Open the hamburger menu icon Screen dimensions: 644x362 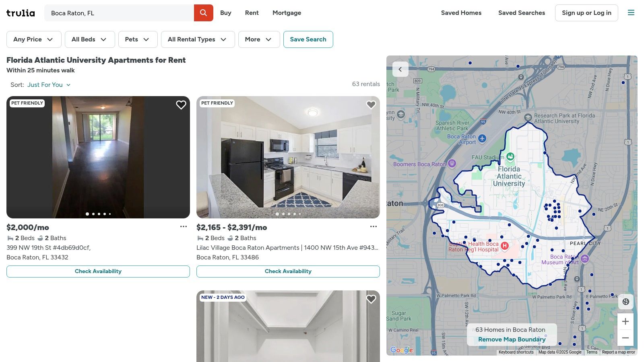[631, 13]
